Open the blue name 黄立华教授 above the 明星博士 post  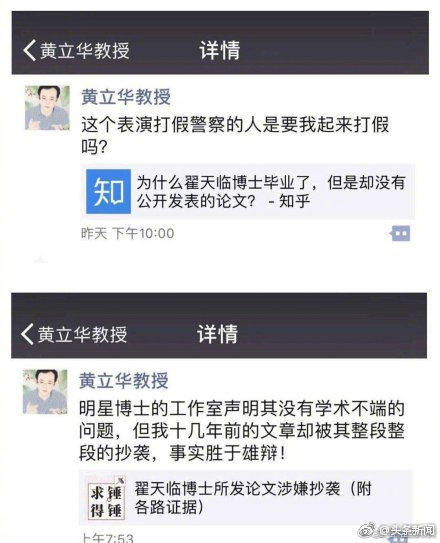click(x=124, y=381)
